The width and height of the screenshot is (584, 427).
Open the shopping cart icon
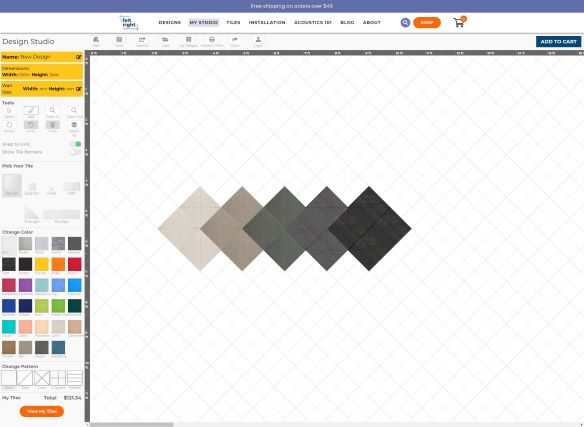click(459, 22)
